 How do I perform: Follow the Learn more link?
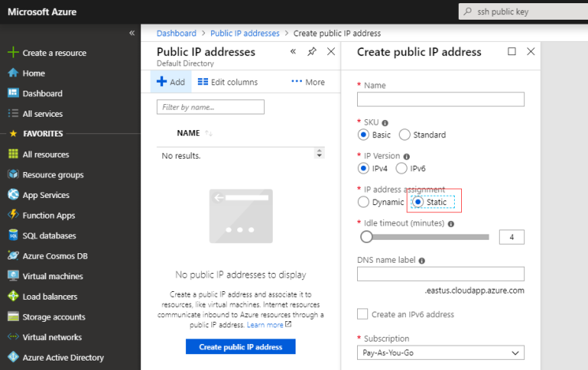tap(265, 325)
